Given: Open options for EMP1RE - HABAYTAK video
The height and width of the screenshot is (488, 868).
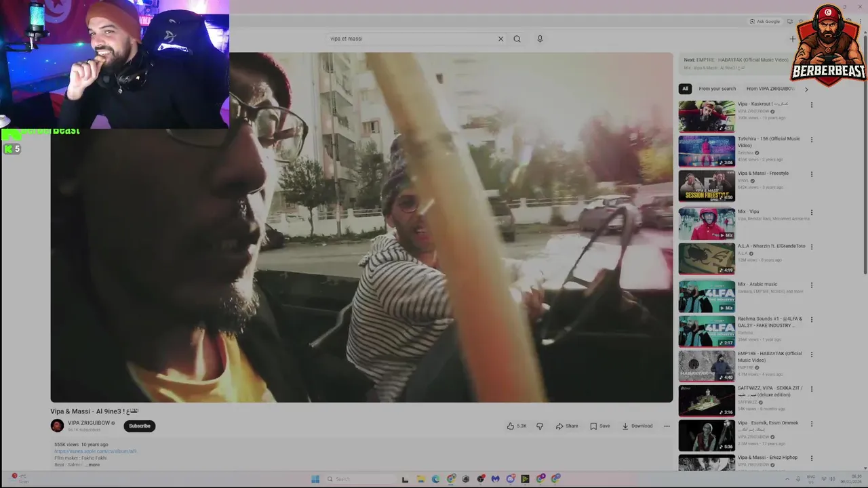Looking at the screenshot, I should 811,354.
